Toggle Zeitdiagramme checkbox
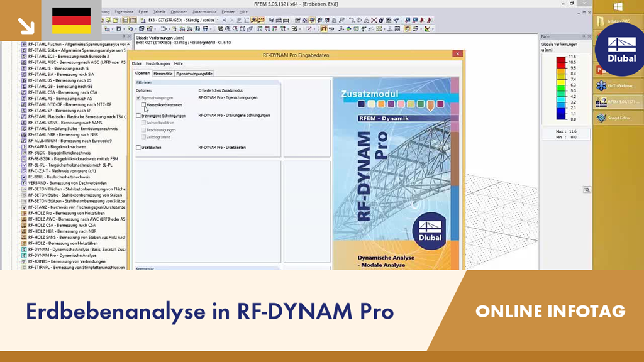The image size is (644, 362). (143, 137)
